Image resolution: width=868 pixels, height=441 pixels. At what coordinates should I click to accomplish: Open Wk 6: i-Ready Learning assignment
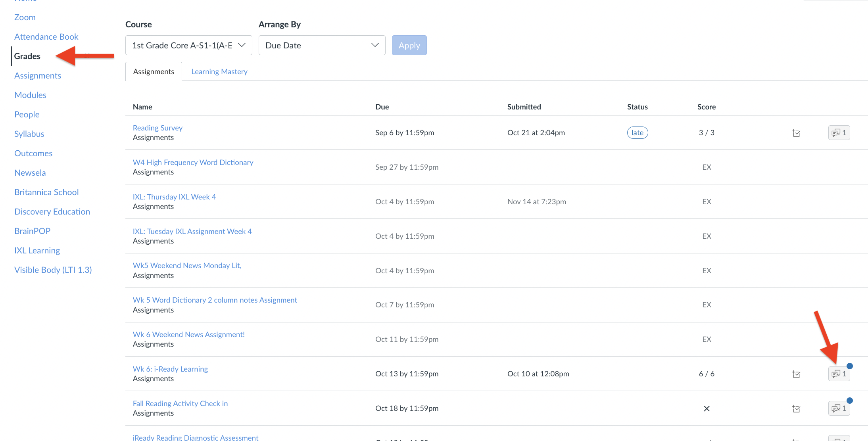tap(170, 369)
